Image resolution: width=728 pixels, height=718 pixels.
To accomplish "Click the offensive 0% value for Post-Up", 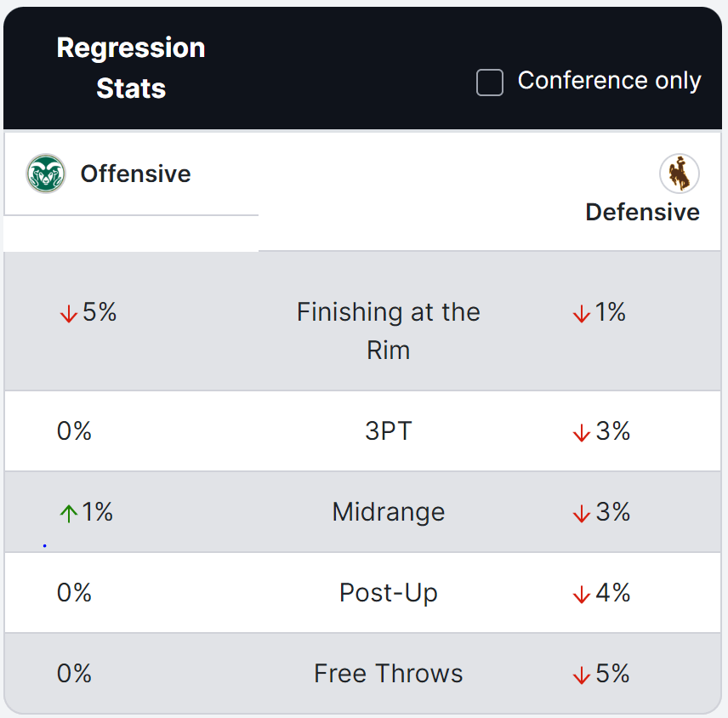I will 74,593.
